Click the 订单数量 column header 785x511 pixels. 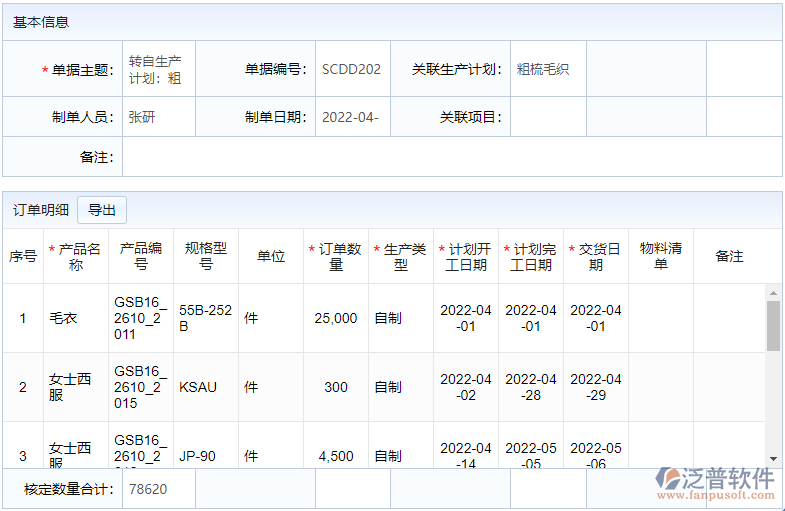pyautogui.click(x=336, y=257)
